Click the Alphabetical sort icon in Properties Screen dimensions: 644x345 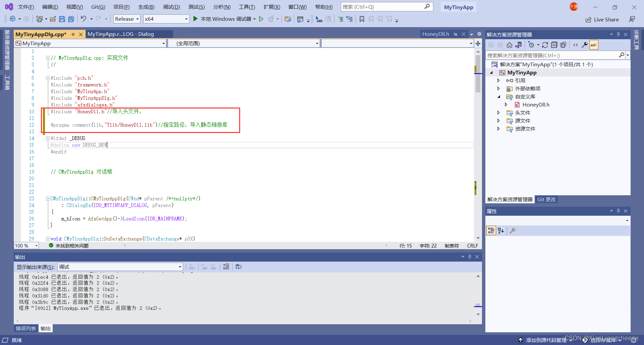[x=501, y=230]
